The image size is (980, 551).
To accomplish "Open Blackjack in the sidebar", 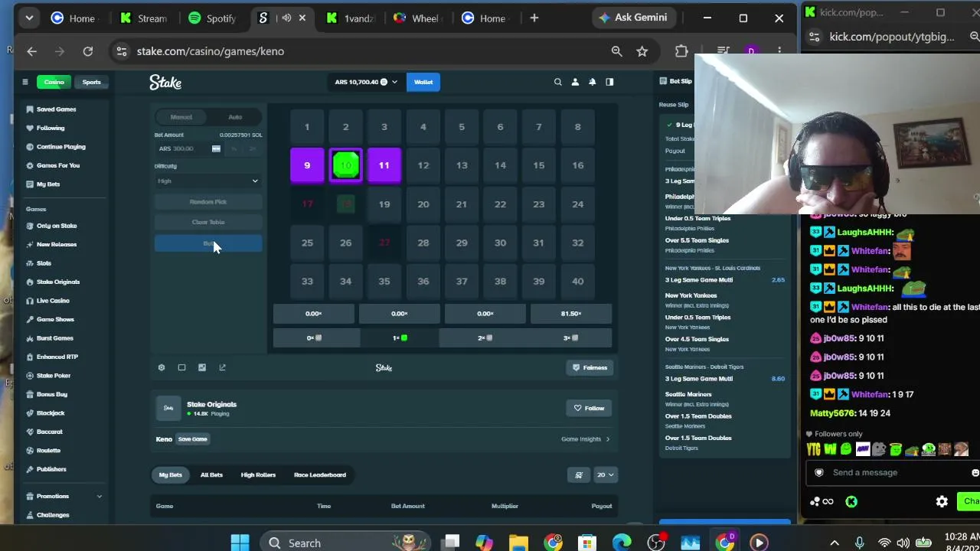I will [51, 413].
